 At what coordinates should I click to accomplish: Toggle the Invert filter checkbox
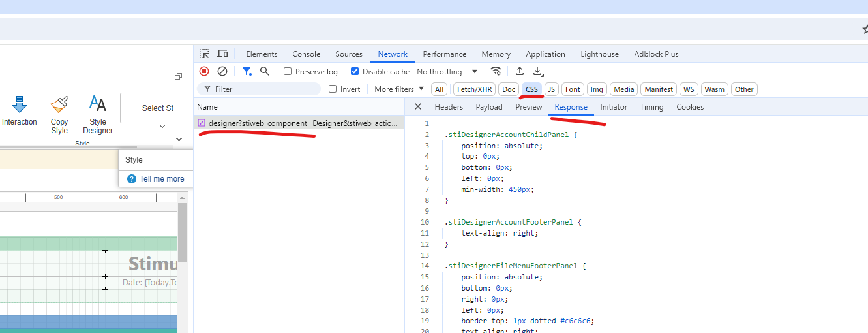point(333,89)
